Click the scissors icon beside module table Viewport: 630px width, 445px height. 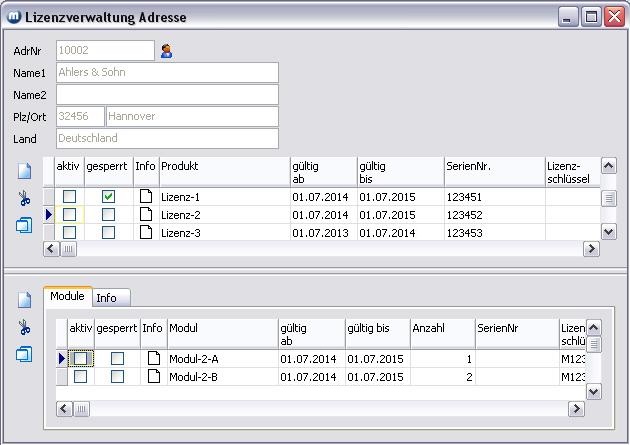(25, 327)
